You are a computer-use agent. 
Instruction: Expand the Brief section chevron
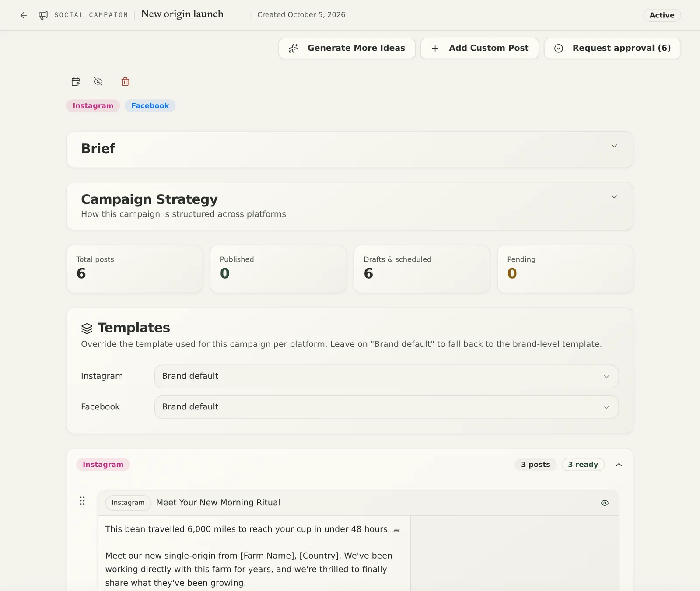pyautogui.click(x=614, y=146)
